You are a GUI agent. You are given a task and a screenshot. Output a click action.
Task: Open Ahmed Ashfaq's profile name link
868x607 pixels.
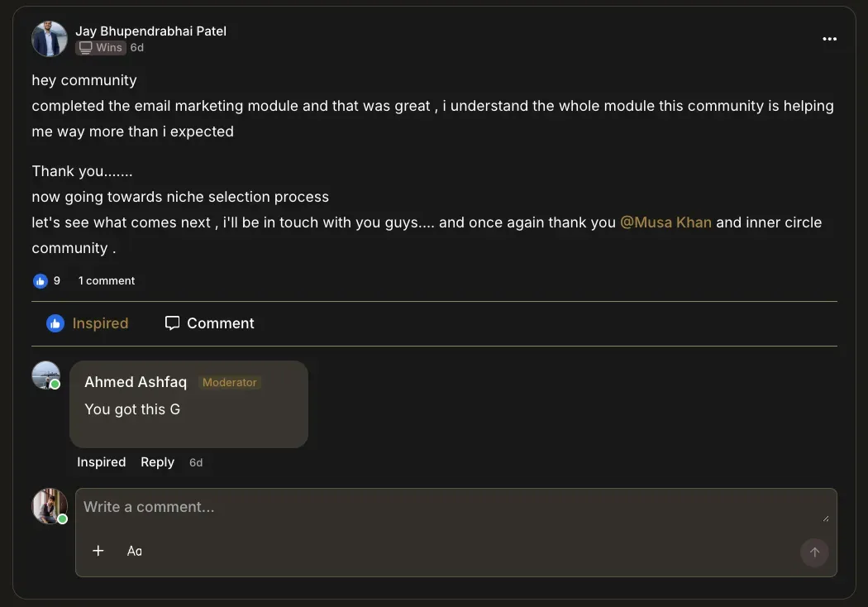click(x=136, y=382)
